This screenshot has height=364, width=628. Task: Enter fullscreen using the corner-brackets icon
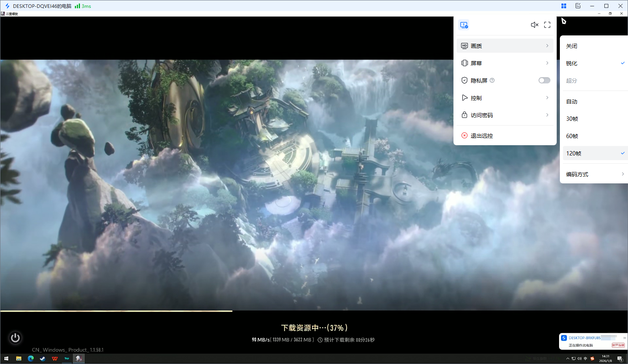pos(547,25)
